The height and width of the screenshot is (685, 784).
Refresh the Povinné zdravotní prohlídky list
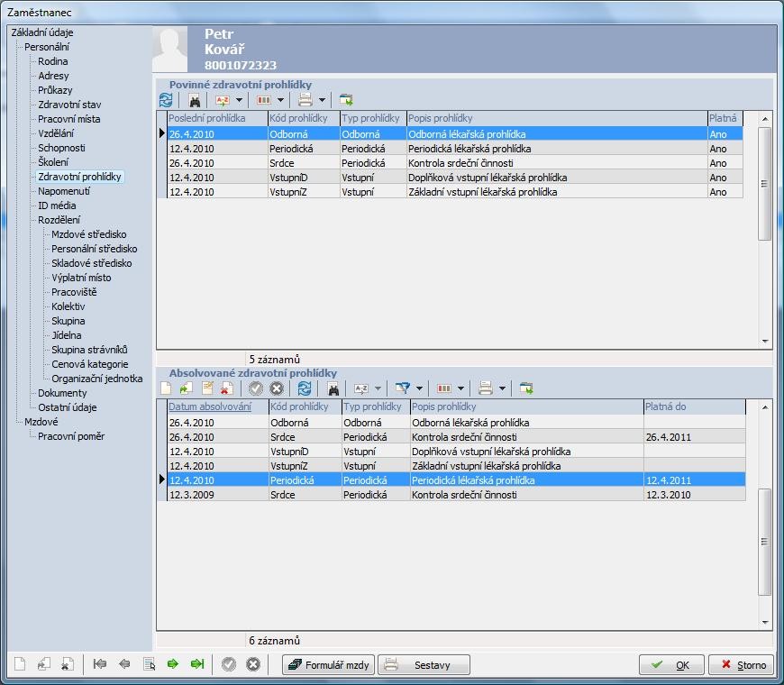[166, 100]
